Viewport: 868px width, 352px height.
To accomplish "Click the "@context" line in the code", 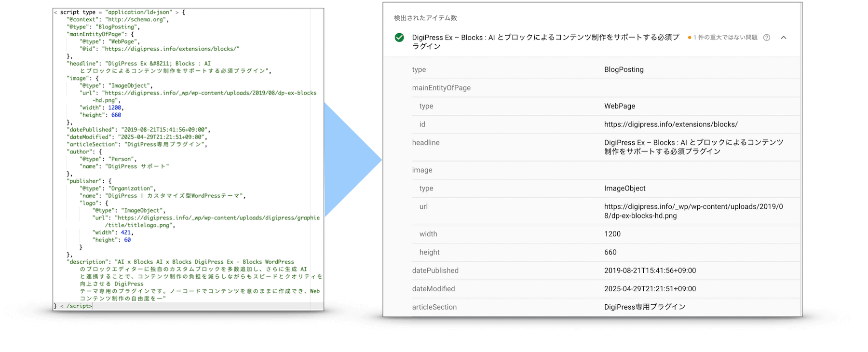I will 118,20.
